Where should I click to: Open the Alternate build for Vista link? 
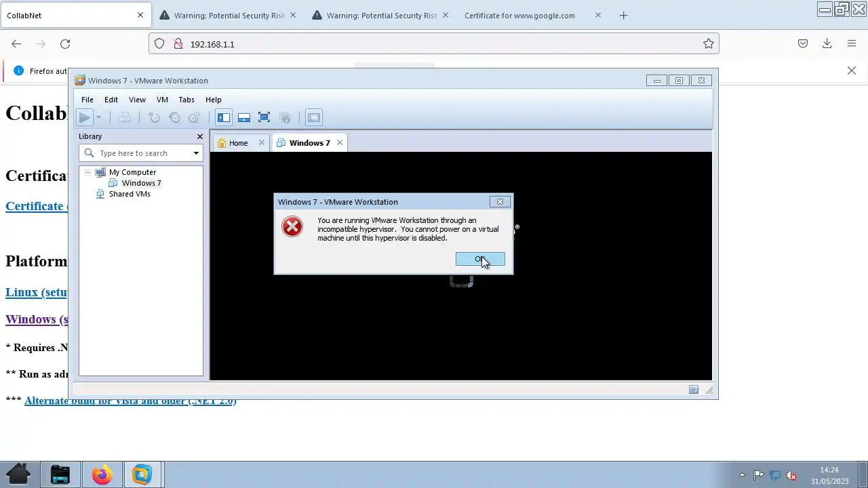[x=130, y=401]
